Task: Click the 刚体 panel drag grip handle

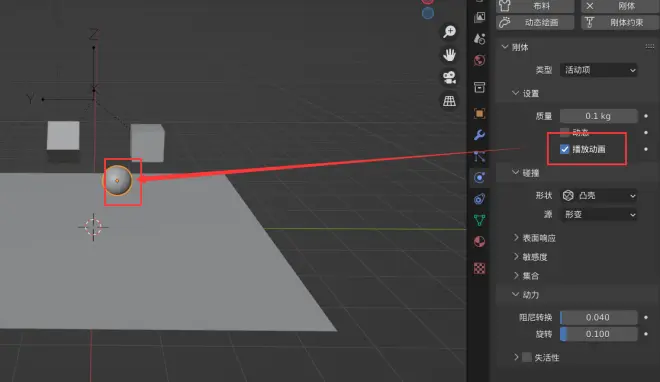Action: (x=649, y=46)
